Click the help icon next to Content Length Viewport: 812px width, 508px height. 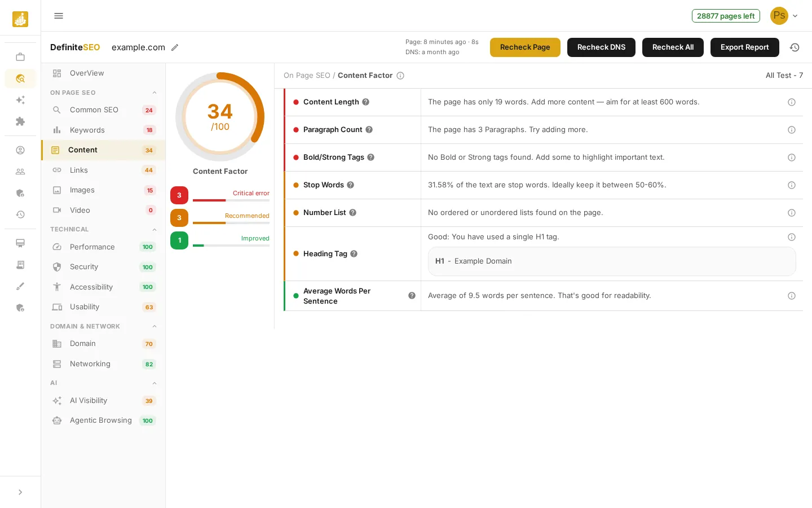(x=365, y=102)
